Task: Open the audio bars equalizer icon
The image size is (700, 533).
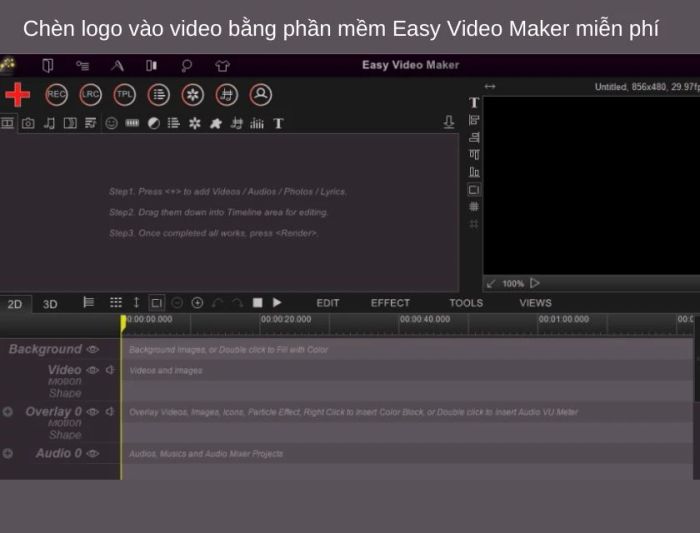Action: click(x=257, y=123)
